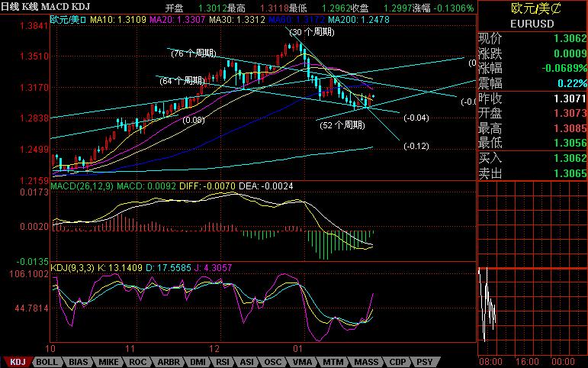Image resolution: width=588 pixels, height=368 pixels.
Task: Click the 106.1002 KDJ axis label
Action: (x=29, y=274)
